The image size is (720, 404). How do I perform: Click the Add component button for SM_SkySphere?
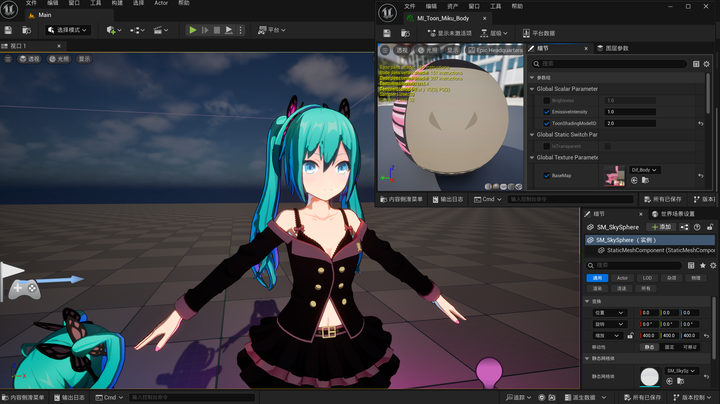pyautogui.click(x=662, y=227)
